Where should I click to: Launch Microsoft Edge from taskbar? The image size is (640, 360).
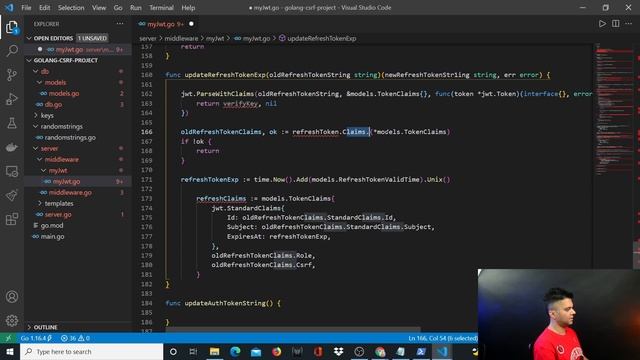click(x=235, y=351)
